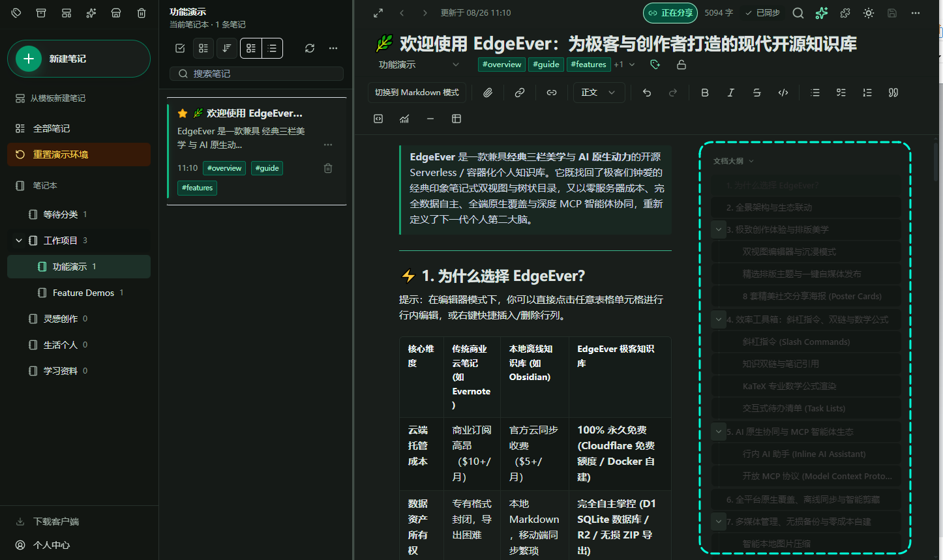Click the sparkles icon in the sidebar top row
The image size is (943, 560).
pyautogui.click(x=91, y=13)
